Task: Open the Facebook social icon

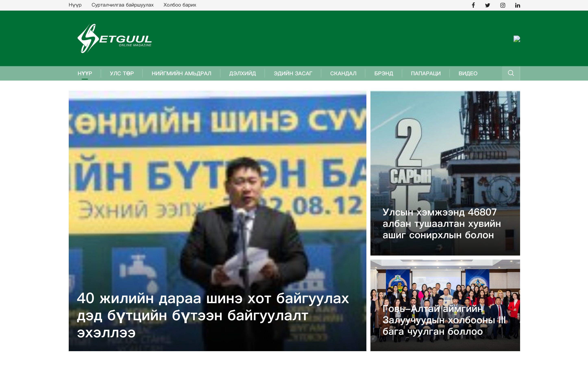Action: click(x=473, y=5)
